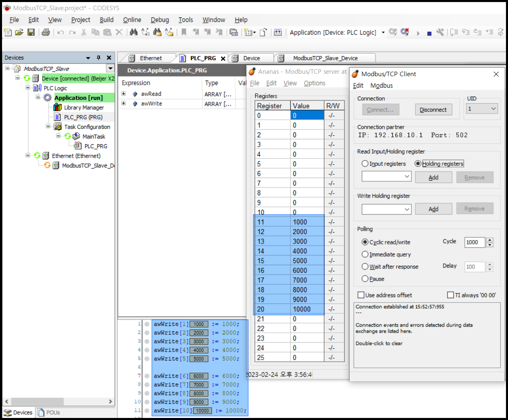Stop the running PLC application

point(429,33)
